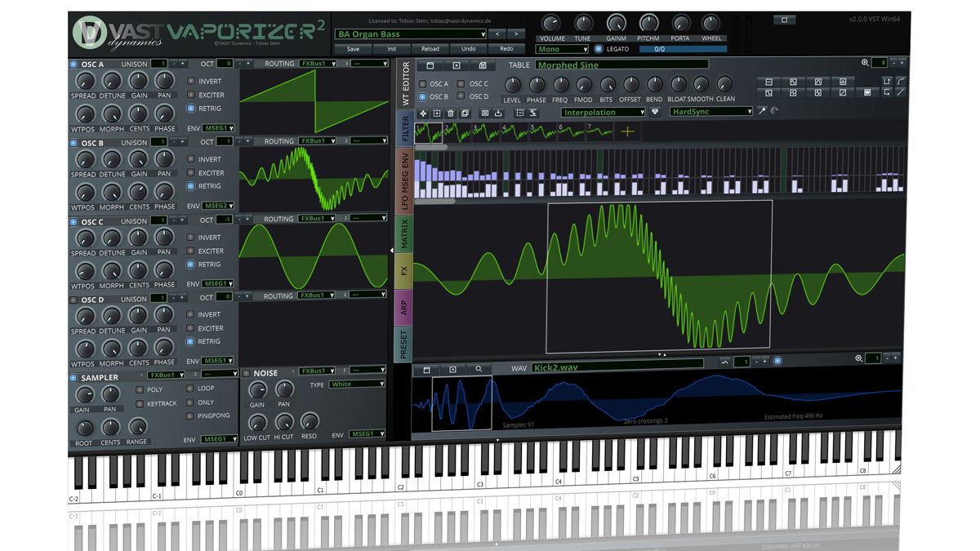Click the OSC A DETUNE knob
Screen dimensions: 980x551
[x=112, y=81]
